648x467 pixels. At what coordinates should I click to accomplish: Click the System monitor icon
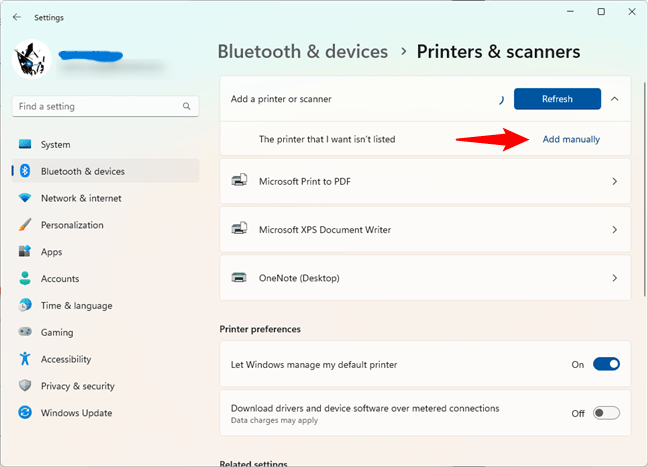coord(25,144)
